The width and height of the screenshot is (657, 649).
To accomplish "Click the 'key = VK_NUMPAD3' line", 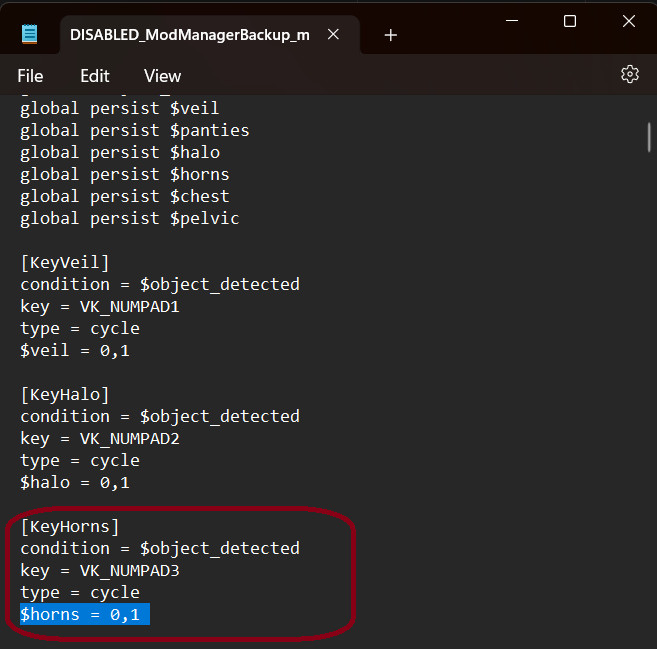I will point(100,571).
